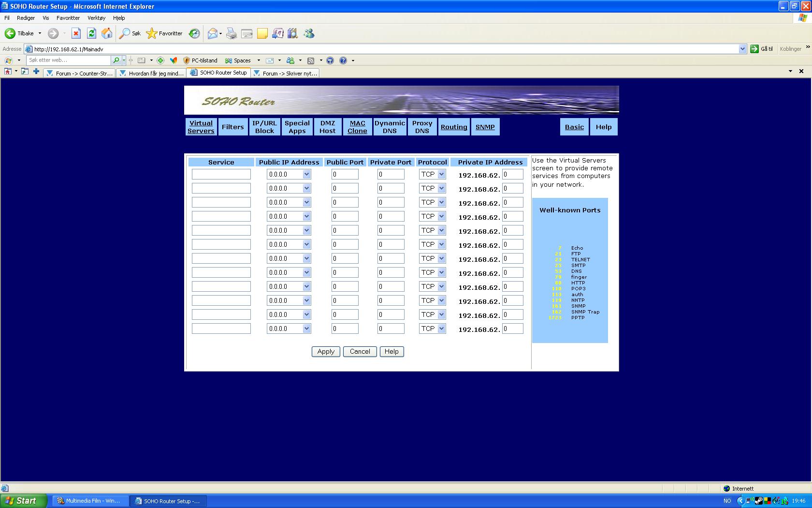Click the mail envelope icon in toolbar
Viewport: 812px width, 508px height.
click(x=212, y=33)
